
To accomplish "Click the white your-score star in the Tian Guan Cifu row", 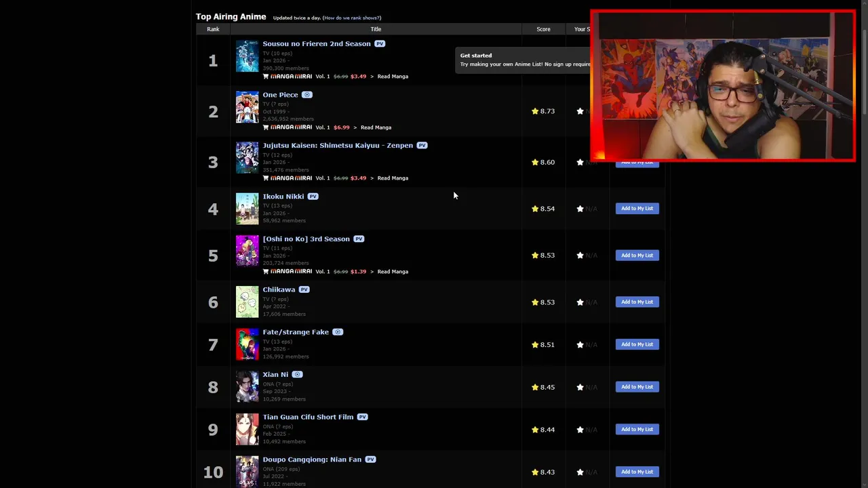I will click(580, 430).
